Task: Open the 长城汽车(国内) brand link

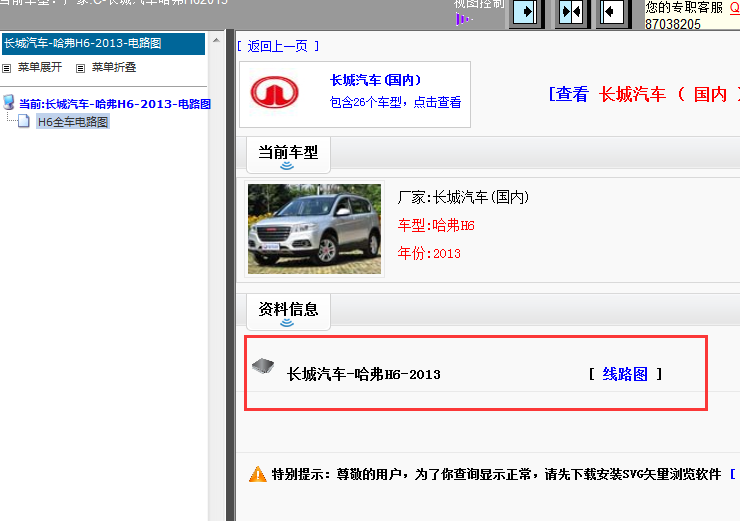Action: pos(375,80)
